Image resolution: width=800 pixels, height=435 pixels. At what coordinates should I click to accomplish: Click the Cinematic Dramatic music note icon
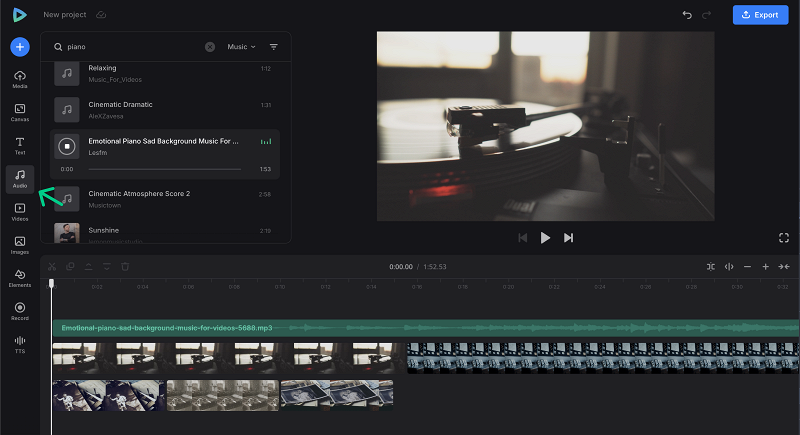click(67, 110)
